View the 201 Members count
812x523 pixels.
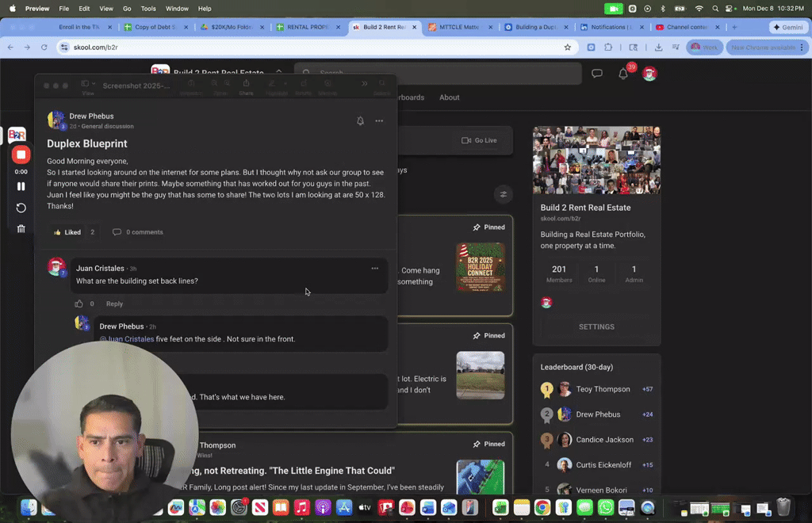click(559, 273)
